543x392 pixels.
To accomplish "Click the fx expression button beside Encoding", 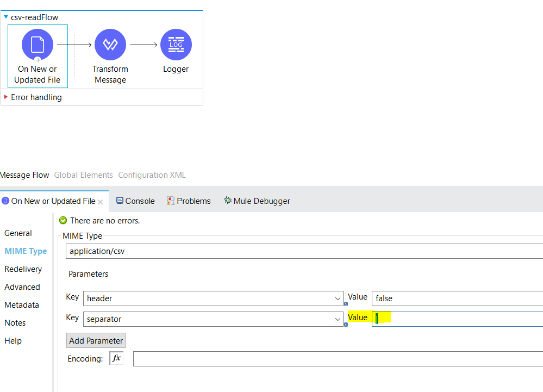I will (116, 358).
